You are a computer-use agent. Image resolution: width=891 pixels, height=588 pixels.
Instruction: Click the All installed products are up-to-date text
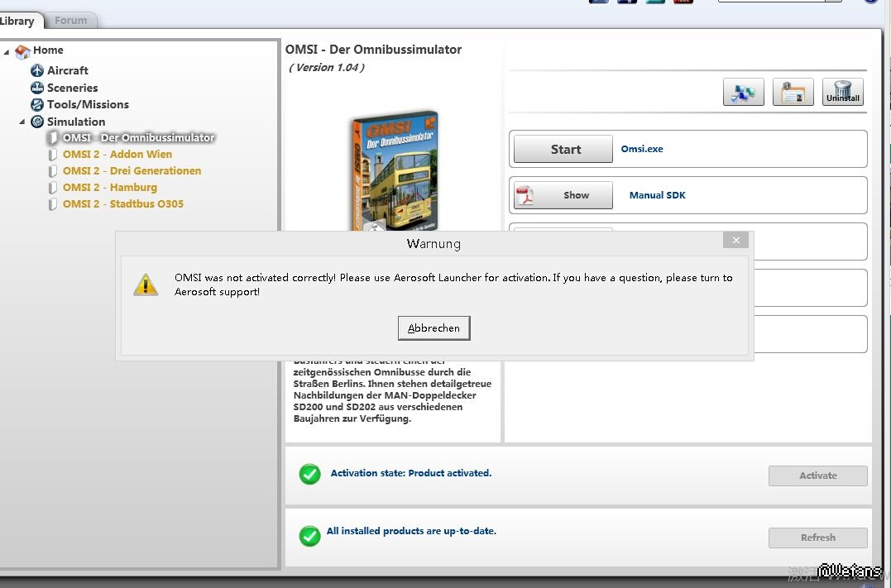pyautogui.click(x=411, y=531)
